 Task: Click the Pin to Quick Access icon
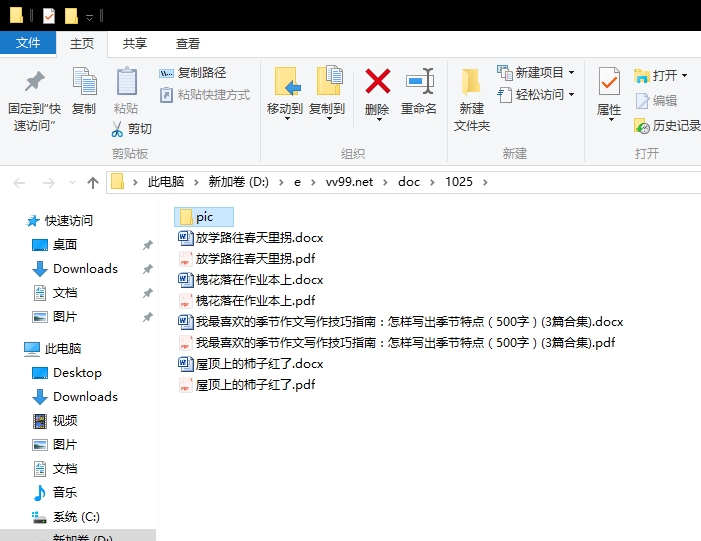click(x=34, y=81)
